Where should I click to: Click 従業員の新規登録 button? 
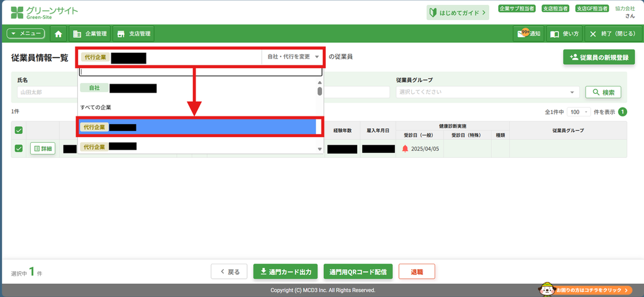click(599, 57)
